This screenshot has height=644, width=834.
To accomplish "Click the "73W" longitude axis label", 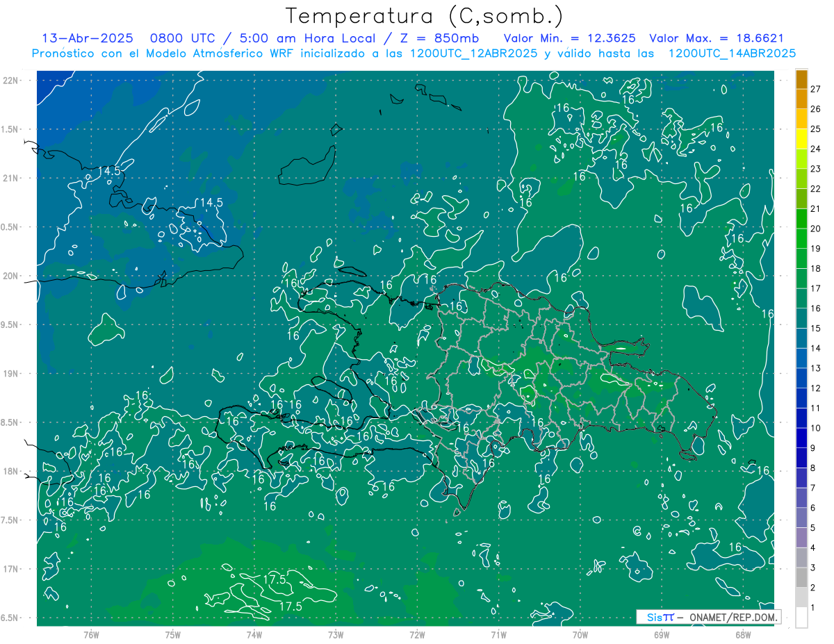I will 336,635.
